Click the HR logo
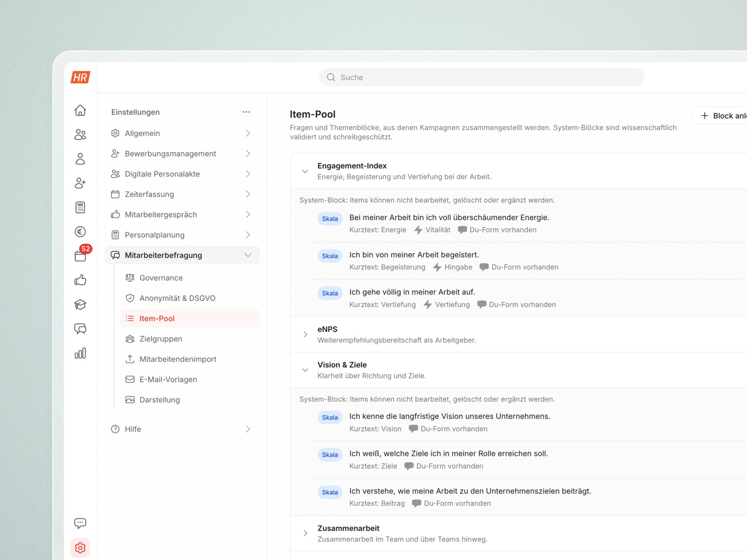Screen dimensions: 747x560 click(80, 77)
